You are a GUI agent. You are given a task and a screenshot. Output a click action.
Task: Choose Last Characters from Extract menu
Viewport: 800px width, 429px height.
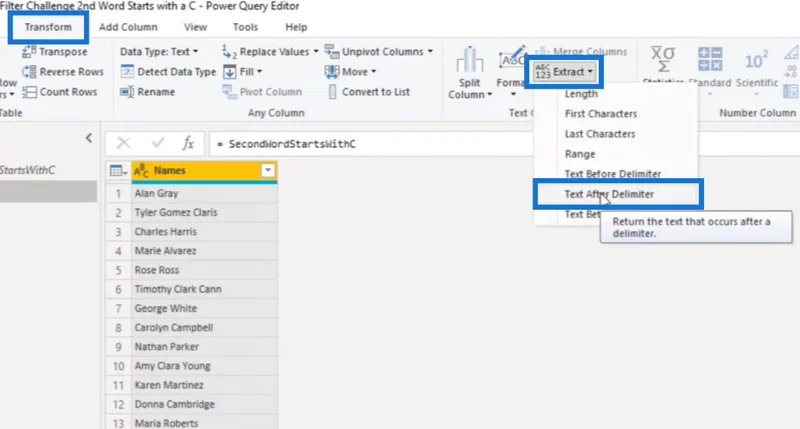[x=600, y=134]
